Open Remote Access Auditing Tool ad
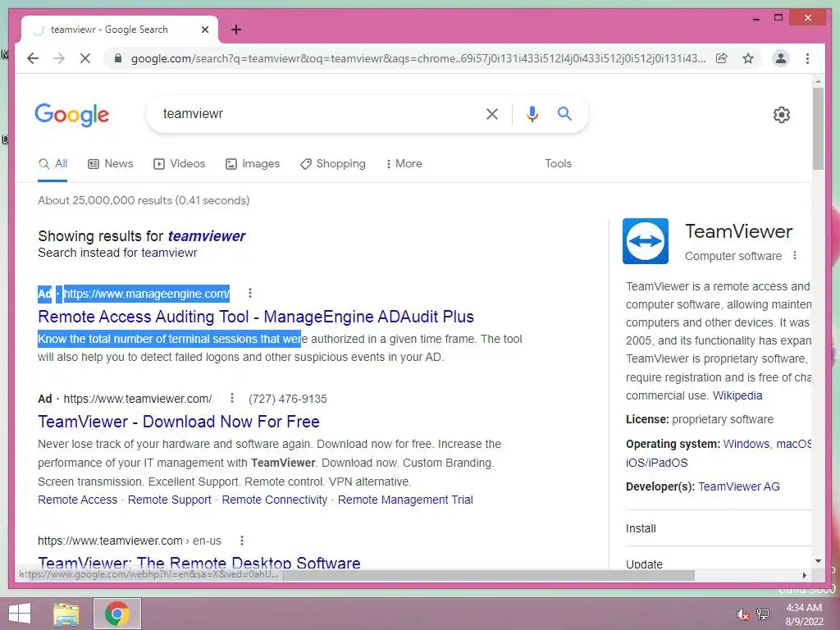840x630 pixels. click(256, 317)
